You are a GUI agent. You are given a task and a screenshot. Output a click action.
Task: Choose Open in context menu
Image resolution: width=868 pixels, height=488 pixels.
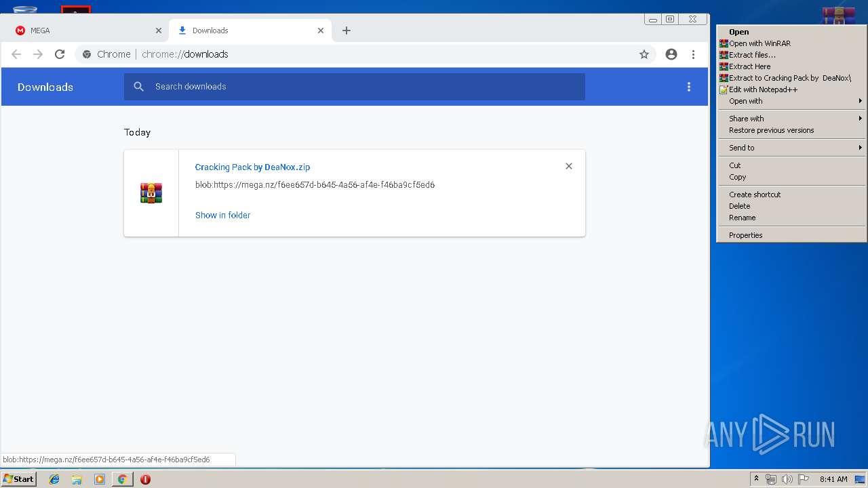click(791, 32)
